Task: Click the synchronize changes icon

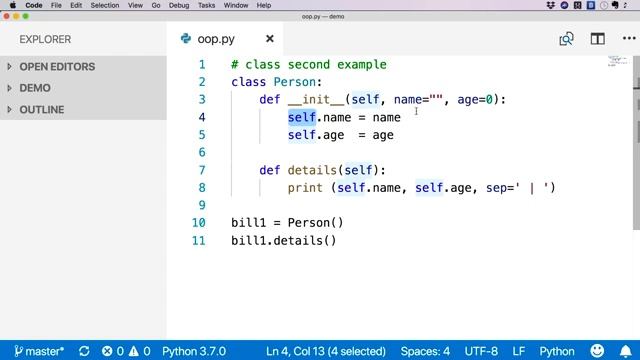Action: [84, 351]
